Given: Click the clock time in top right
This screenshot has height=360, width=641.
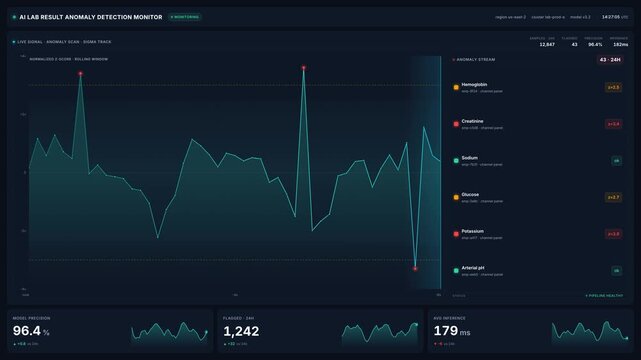Looking at the screenshot, I should click(611, 17).
